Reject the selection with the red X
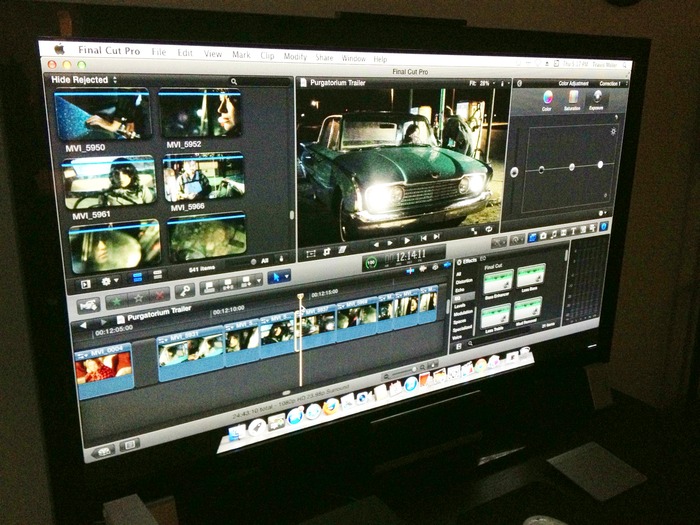 click(x=159, y=295)
